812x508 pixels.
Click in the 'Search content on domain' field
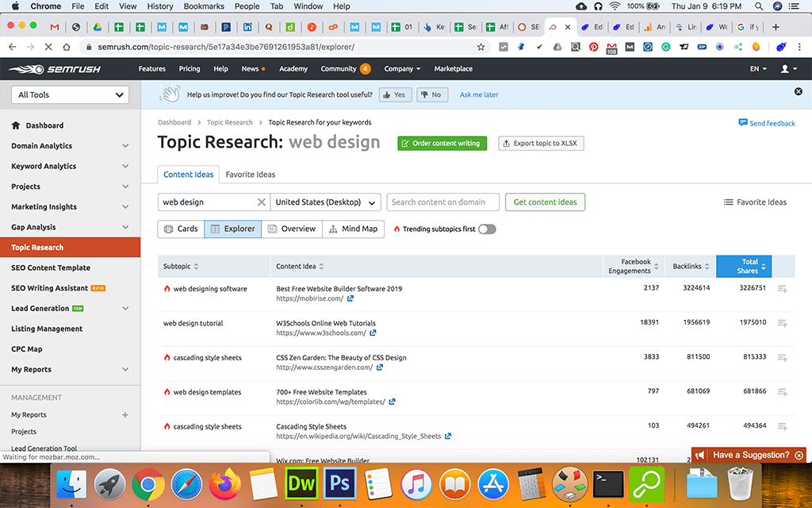(442, 202)
